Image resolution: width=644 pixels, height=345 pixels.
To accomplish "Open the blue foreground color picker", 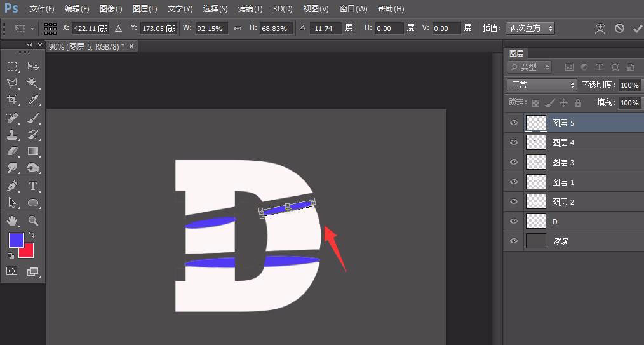I will [16, 240].
